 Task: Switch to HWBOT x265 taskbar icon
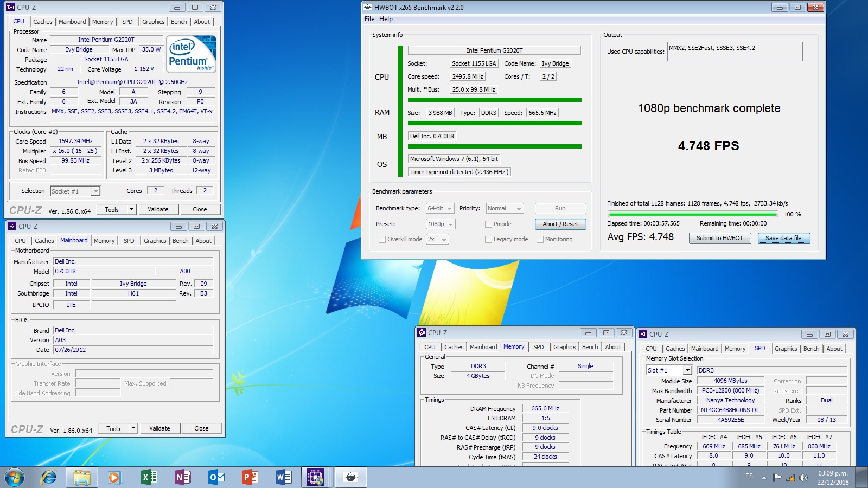pos(351,477)
